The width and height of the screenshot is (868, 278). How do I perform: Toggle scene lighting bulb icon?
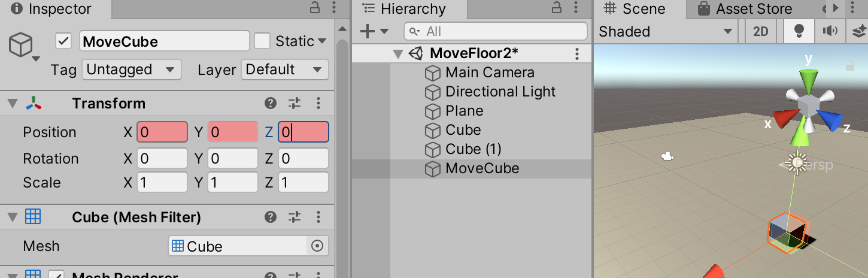pyautogui.click(x=798, y=32)
